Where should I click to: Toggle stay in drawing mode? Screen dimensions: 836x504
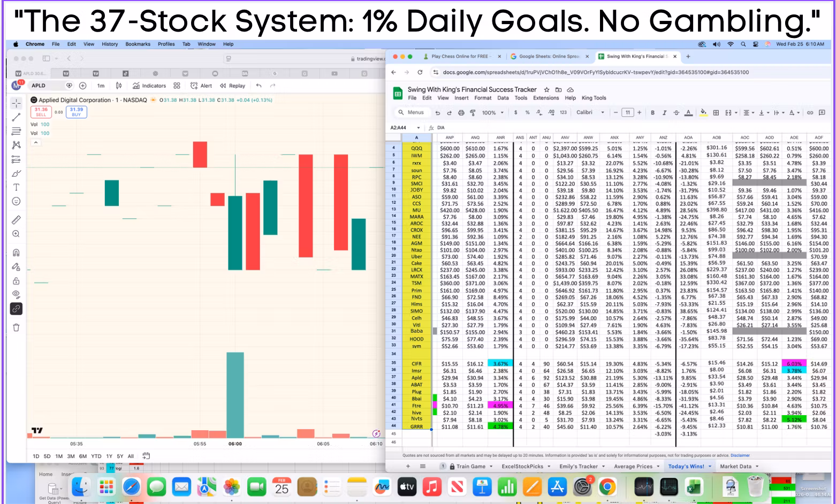pyautogui.click(x=16, y=266)
